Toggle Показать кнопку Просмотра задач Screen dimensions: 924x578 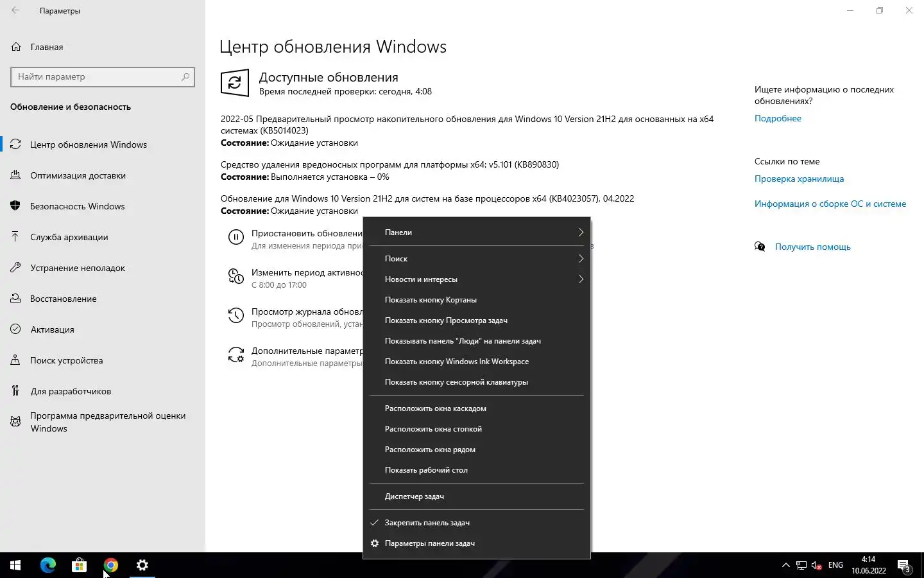[477, 320]
